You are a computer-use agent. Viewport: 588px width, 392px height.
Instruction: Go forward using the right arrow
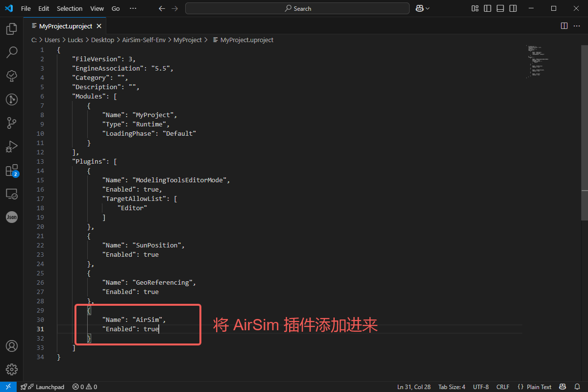point(174,8)
